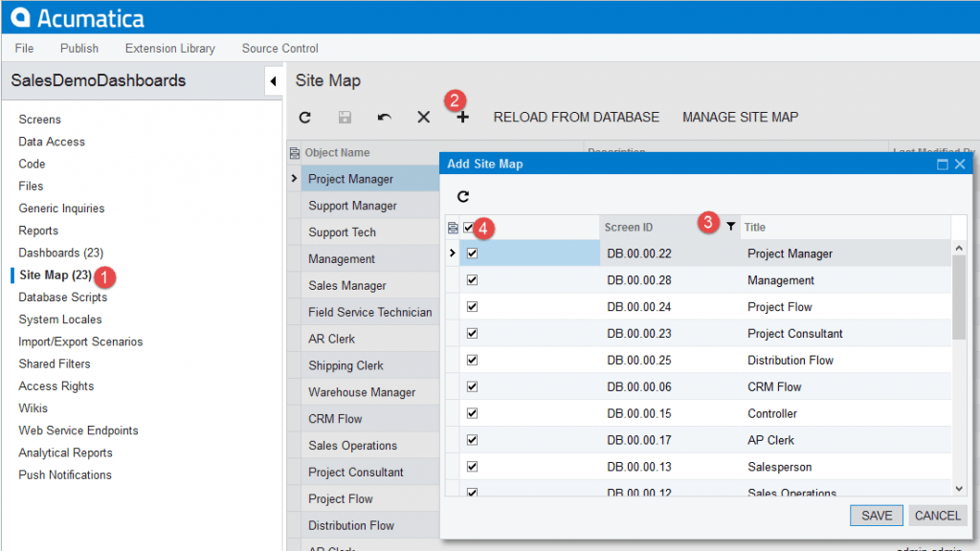Image resolution: width=980 pixels, height=551 pixels.
Task: Open Push Notifications section
Action: click(x=65, y=474)
